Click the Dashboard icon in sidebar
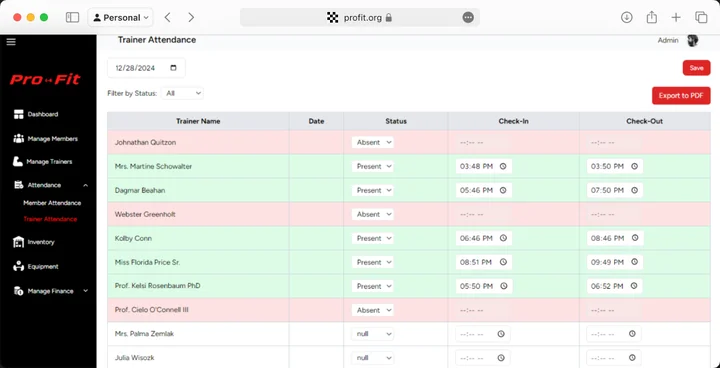720x368 pixels. tap(18, 114)
